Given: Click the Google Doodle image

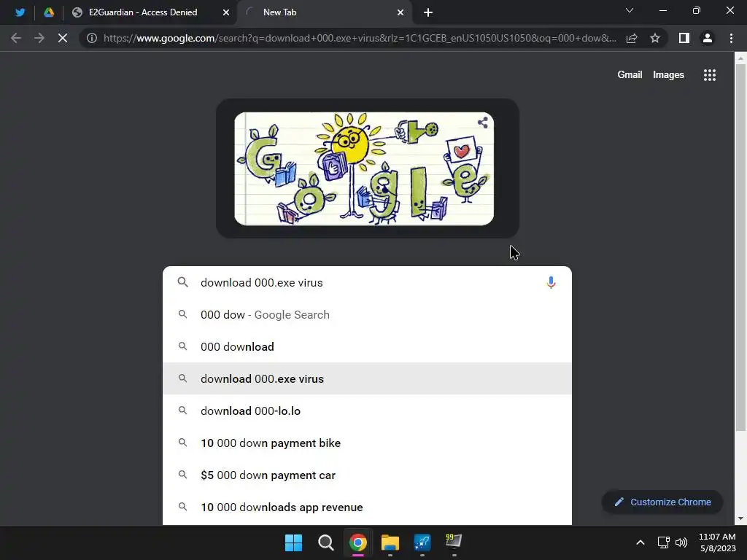Looking at the screenshot, I should [x=364, y=168].
